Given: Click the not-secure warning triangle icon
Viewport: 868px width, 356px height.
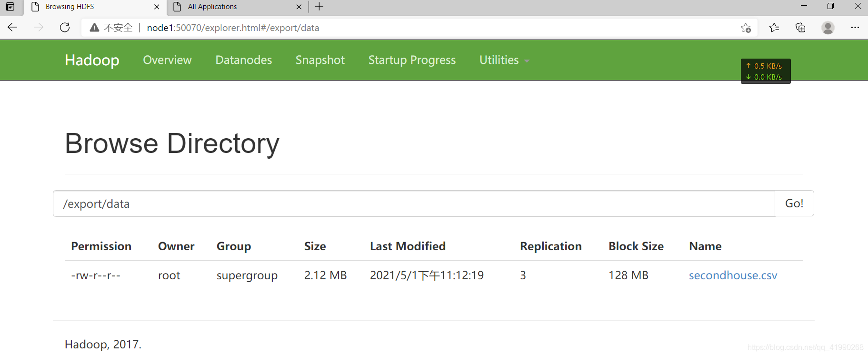Looking at the screenshot, I should tap(94, 28).
